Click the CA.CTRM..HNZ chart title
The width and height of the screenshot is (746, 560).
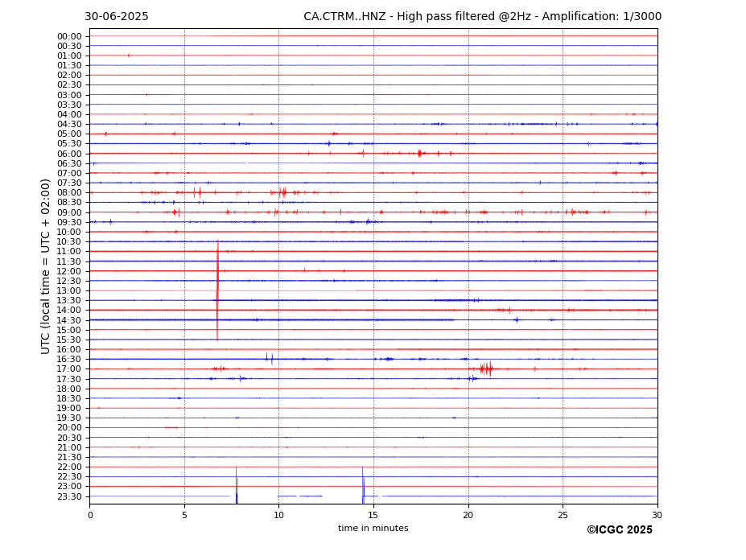482,17
